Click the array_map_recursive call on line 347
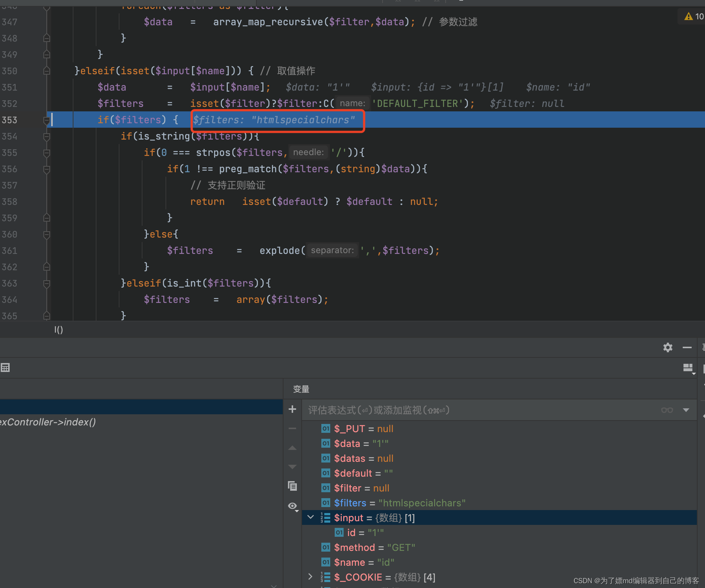The image size is (705, 588). 268,22
